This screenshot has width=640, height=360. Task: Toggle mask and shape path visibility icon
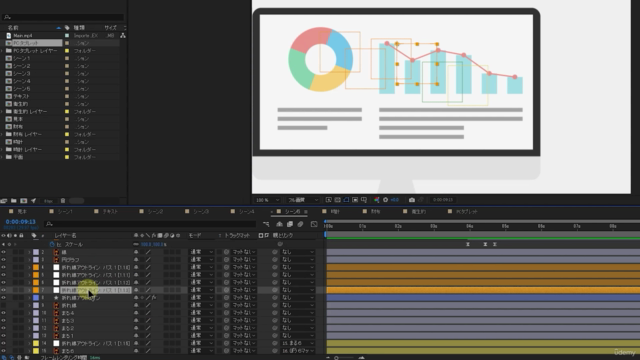(346, 200)
